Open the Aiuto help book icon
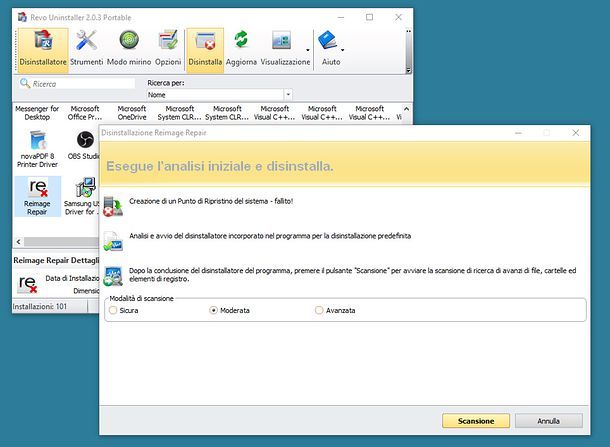610x447 pixels. [328, 40]
